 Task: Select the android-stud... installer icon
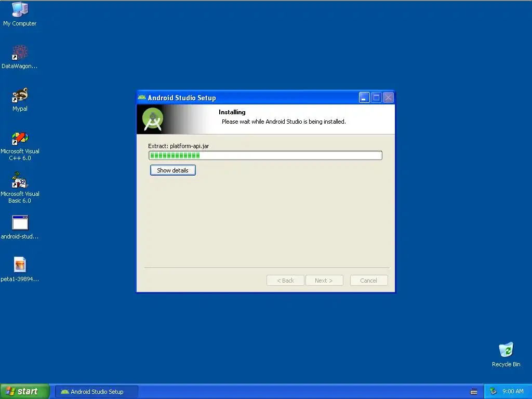pyautogui.click(x=20, y=228)
